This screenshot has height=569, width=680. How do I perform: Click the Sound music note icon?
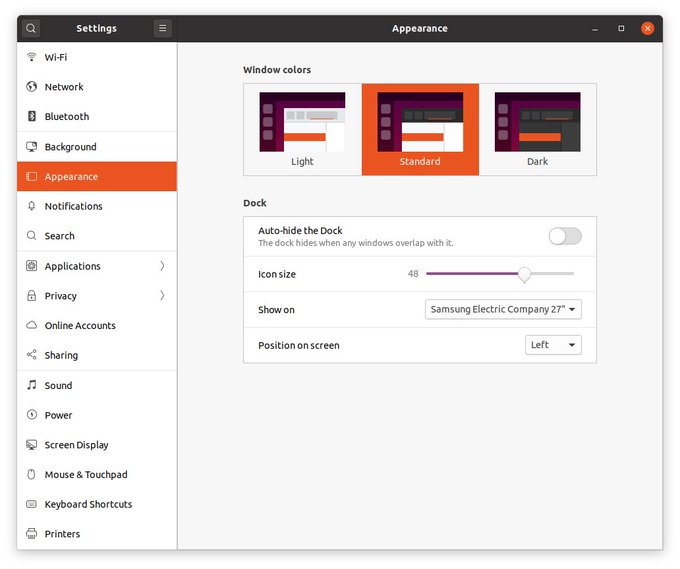[x=31, y=385]
